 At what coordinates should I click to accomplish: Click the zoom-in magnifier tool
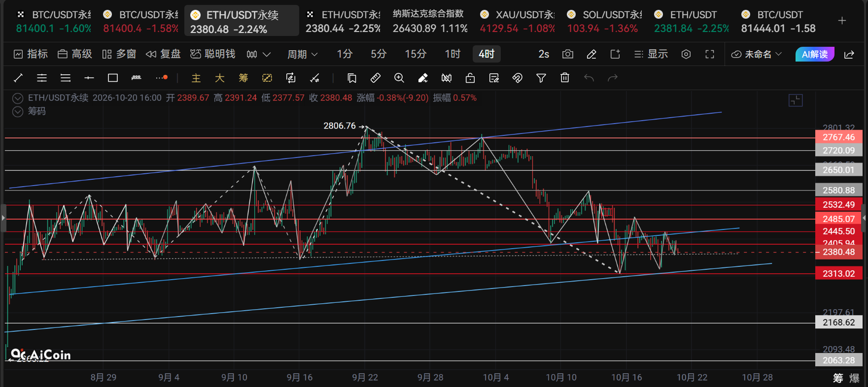point(399,78)
